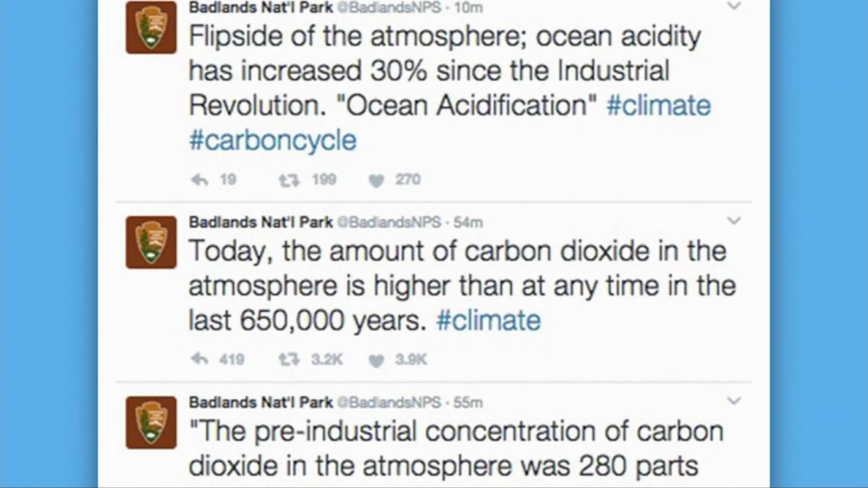
Task: Retweet the 650,000 years carbon dioxide tweet
Action: (x=289, y=359)
